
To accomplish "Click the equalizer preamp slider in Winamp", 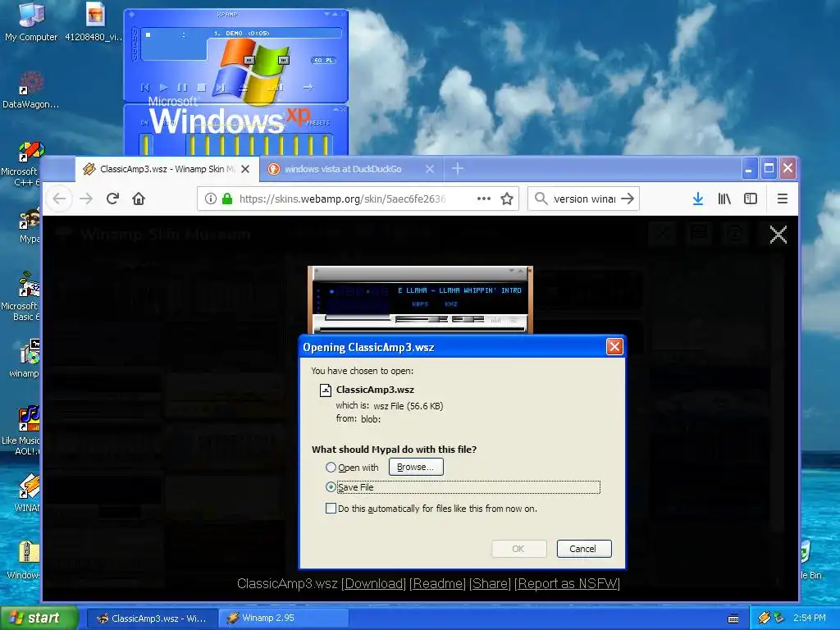I will click(x=146, y=144).
